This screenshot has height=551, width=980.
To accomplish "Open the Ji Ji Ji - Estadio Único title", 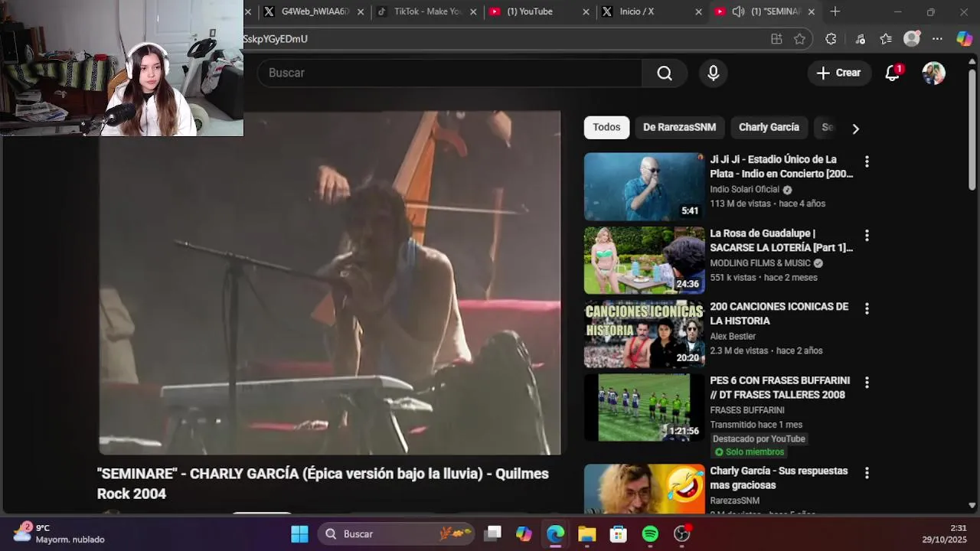I will click(x=781, y=166).
